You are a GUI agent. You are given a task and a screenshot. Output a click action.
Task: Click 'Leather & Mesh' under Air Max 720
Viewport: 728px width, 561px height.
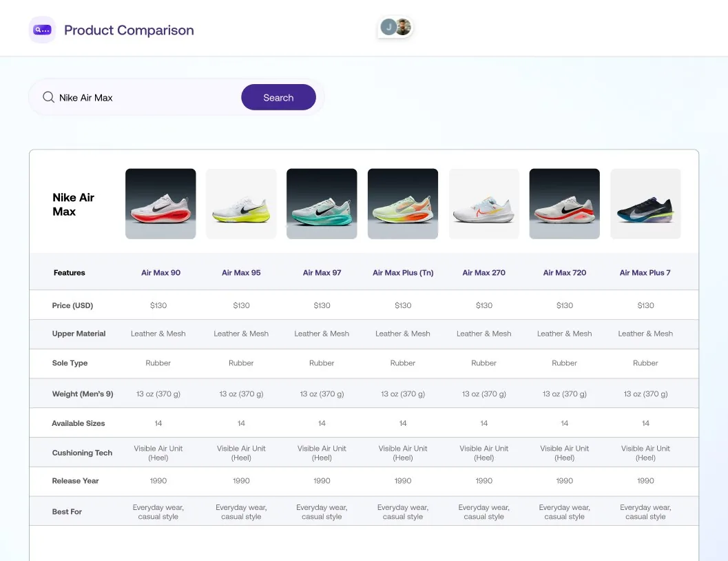point(565,334)
